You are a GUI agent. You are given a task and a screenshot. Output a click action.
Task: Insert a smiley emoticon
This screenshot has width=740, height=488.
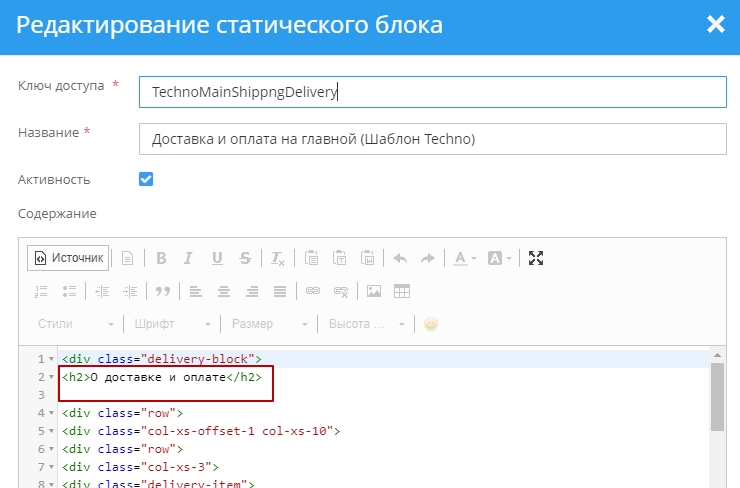tap(431, 324)
